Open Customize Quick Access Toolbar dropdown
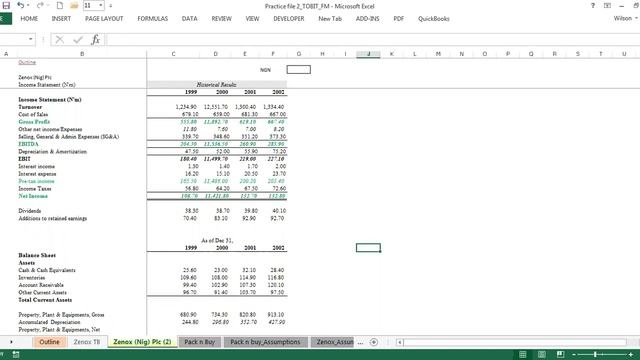This screenshot has height=360, width=640. [111, 6]
